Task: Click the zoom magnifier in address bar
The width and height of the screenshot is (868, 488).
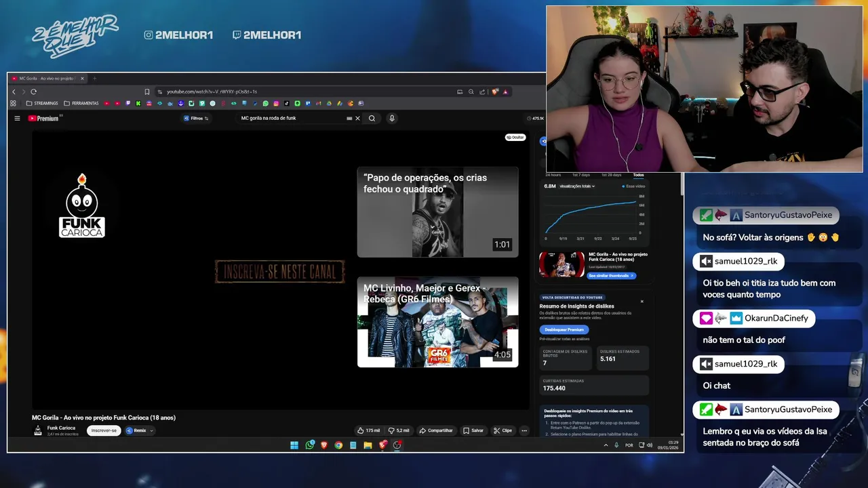Action: (471, 91)
